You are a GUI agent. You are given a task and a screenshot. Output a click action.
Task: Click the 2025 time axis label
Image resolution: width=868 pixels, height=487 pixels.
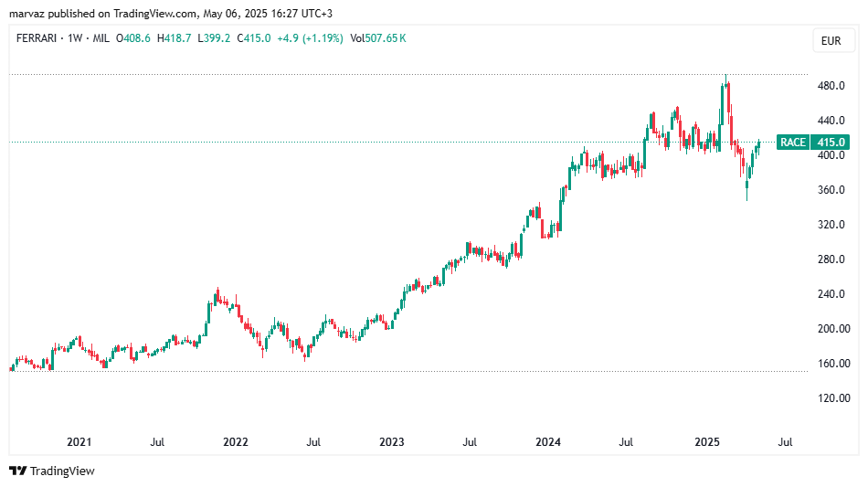point(707,442)
